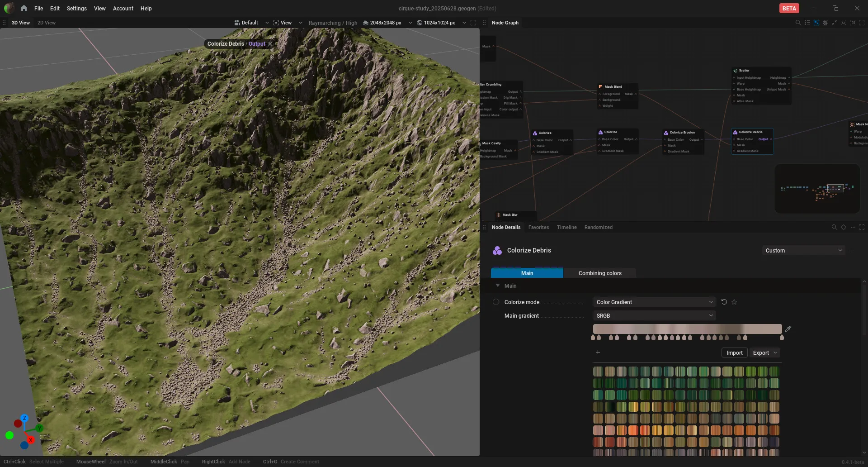Pick a color with the gradient eyedropper
The image size is (868, 467).
pyautogui.click(x=788, y=329)
